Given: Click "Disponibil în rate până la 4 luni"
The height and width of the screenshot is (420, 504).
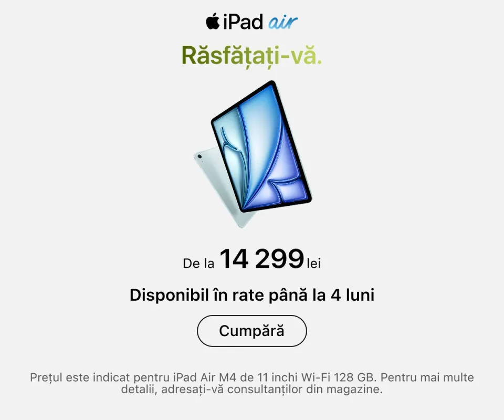Looking at the screenshot, I should [x=252, y=295].
